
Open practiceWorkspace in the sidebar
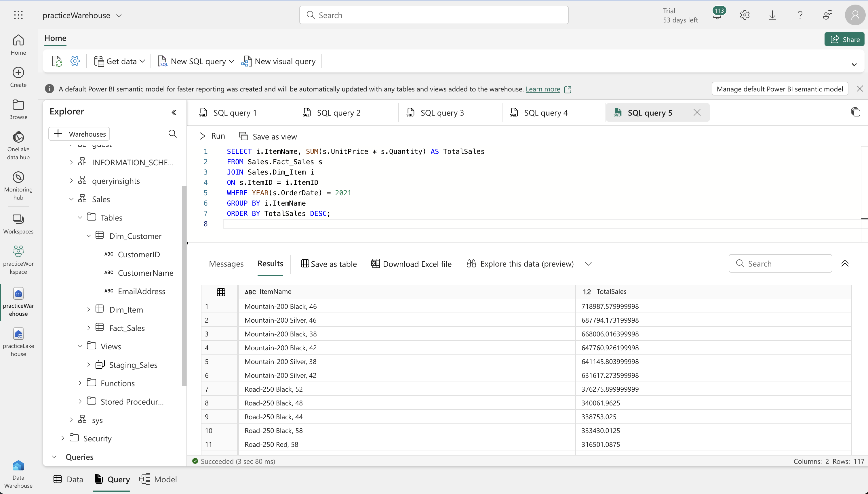(x=18, y=260)
